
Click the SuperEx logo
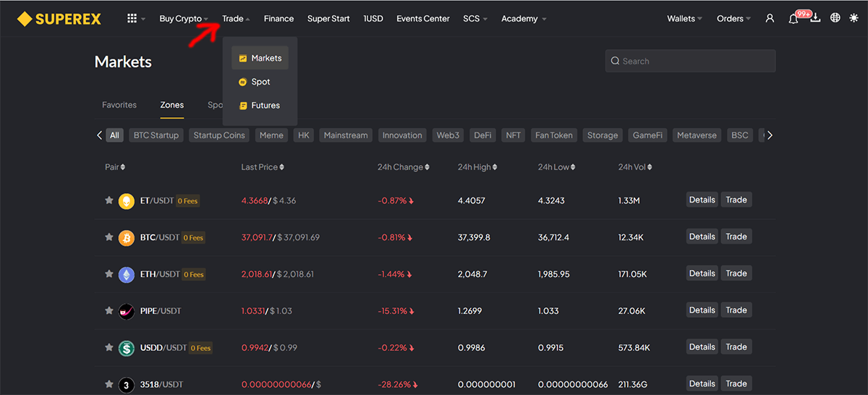click(59, 19)
